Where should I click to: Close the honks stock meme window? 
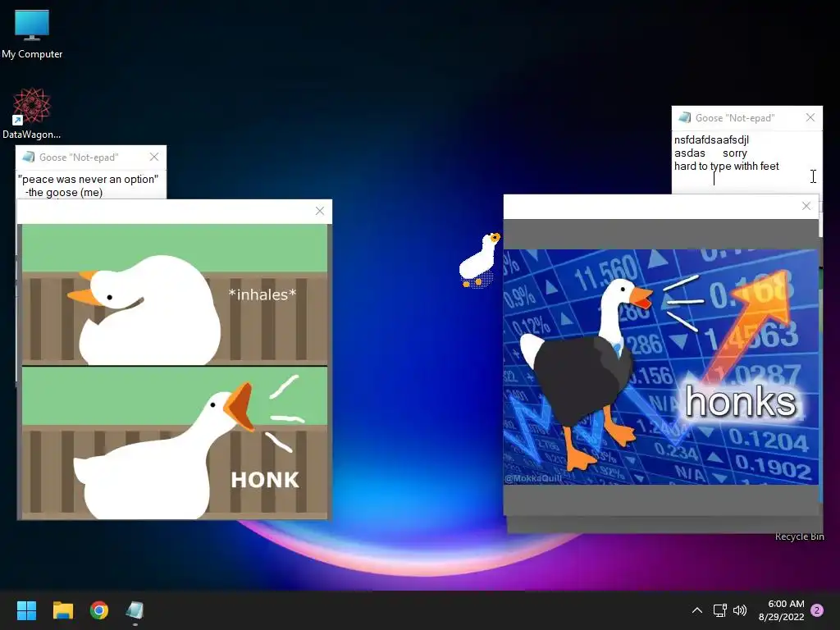806,206
